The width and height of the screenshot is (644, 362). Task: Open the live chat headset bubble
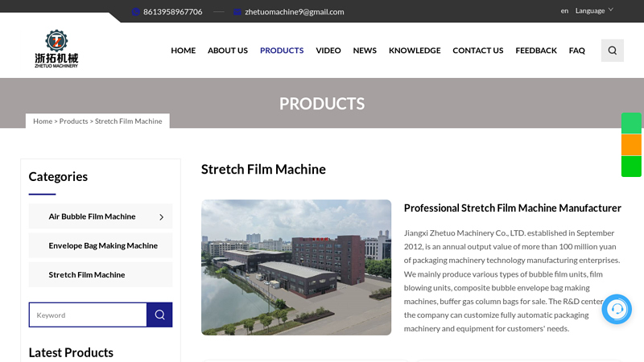tap(617, 309)
